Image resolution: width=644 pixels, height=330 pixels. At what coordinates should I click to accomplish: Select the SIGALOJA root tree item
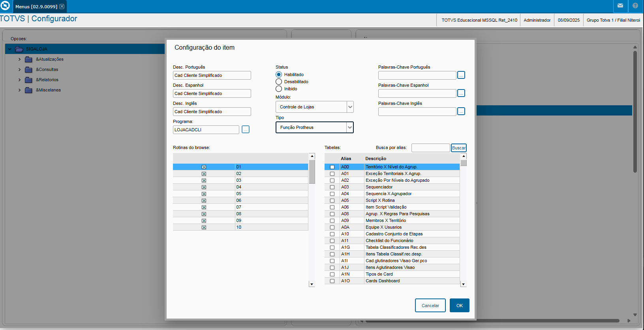37,49
